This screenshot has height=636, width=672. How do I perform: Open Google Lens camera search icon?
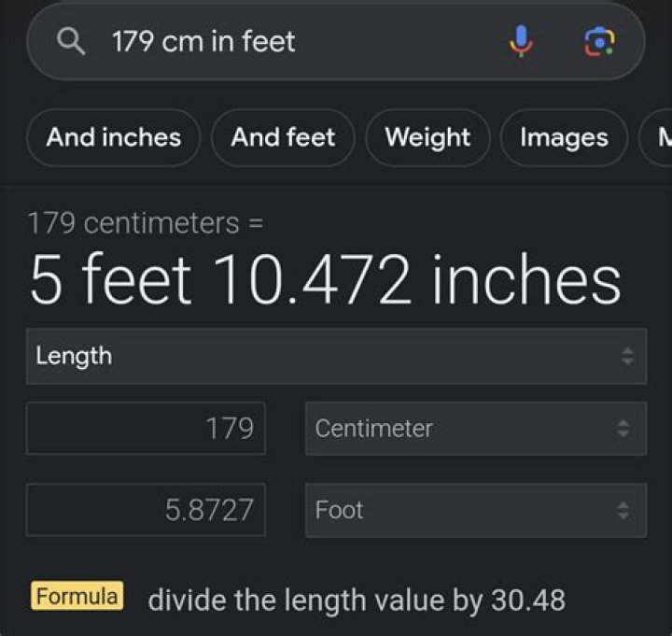tap(598, 41)
